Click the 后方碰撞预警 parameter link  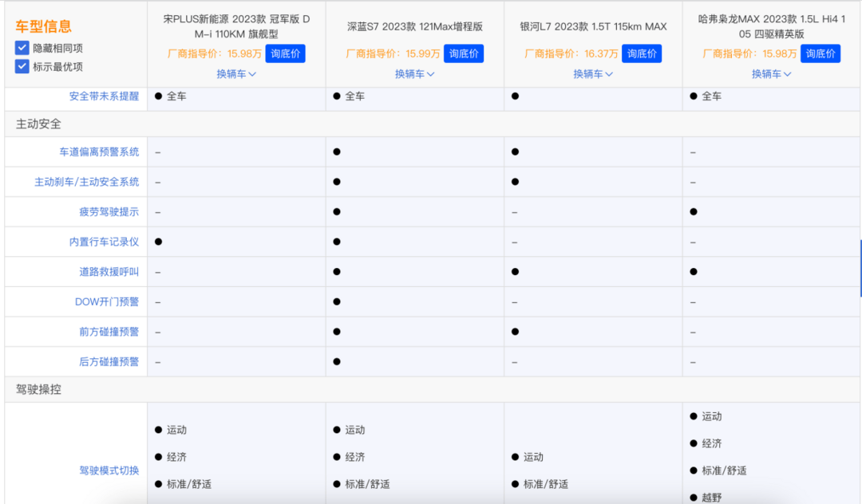coord(109,362)
